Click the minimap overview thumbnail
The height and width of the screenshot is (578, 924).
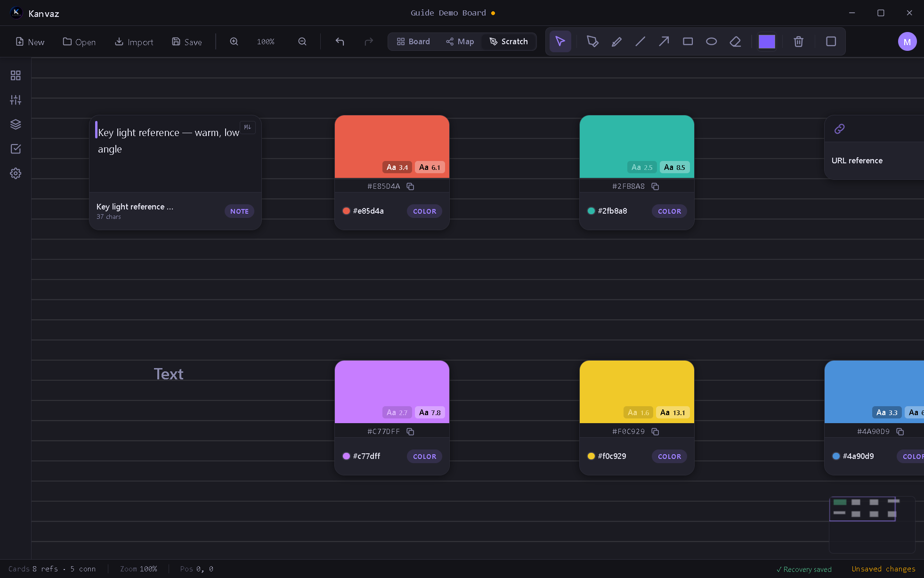(872, 524)
